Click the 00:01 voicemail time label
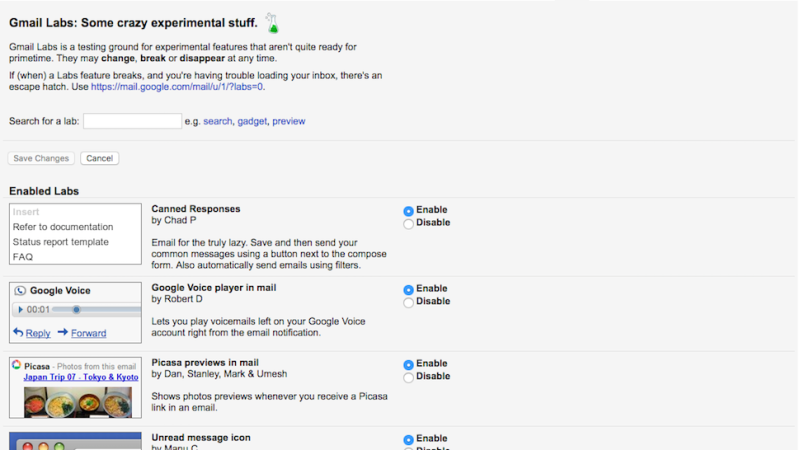The image size is (800, 450). (38, 310)
